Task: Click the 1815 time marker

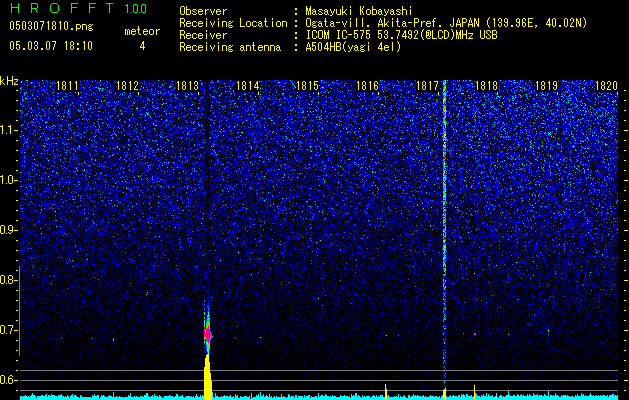Action: 307,86
